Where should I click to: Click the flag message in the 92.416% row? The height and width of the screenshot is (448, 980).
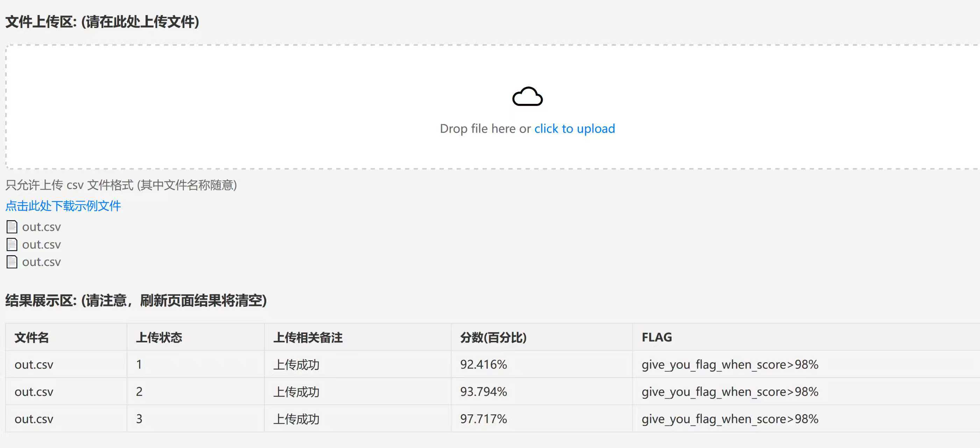click(730, 365)
